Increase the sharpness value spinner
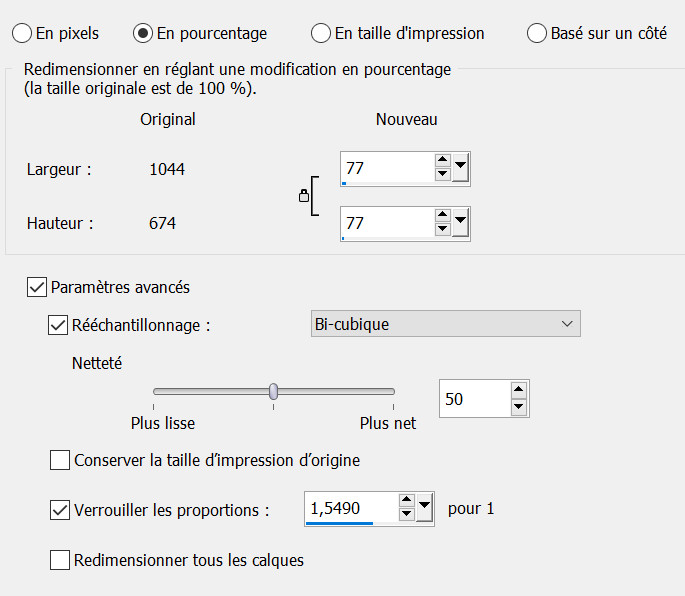This screenshot has height=596, width=685. (518, 391)
